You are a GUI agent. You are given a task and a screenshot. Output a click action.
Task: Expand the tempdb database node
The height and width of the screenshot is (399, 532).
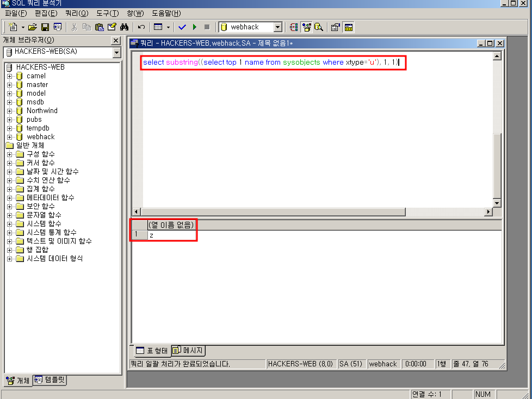[x=9, y=128]
